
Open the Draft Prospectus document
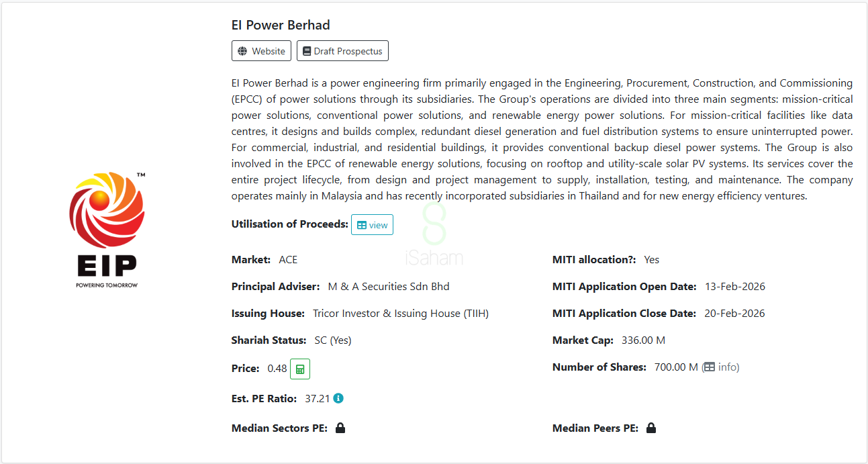click(x=342, y=51)
